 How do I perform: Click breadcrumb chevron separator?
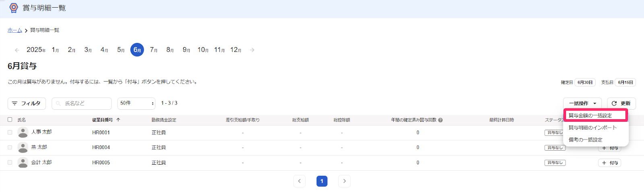tap(26, 31)
